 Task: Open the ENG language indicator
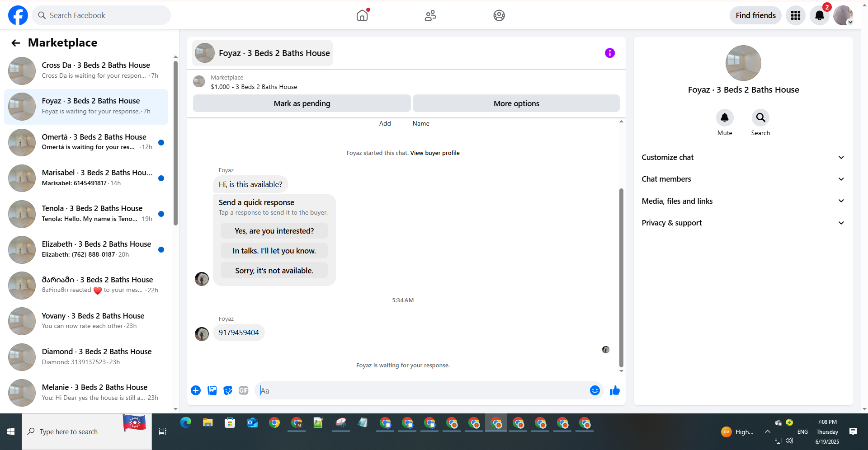(x=802, y=432)
